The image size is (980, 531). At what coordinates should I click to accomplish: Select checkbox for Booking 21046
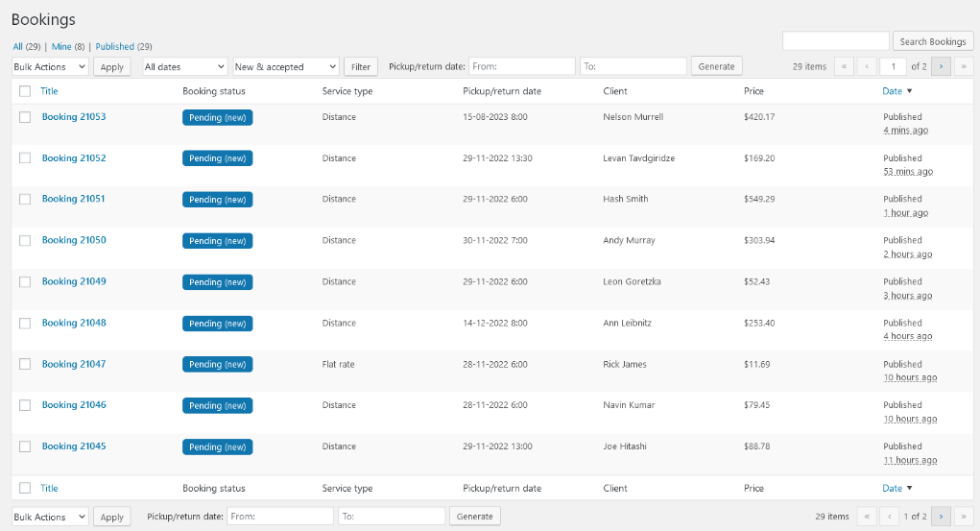click(25, 405)
